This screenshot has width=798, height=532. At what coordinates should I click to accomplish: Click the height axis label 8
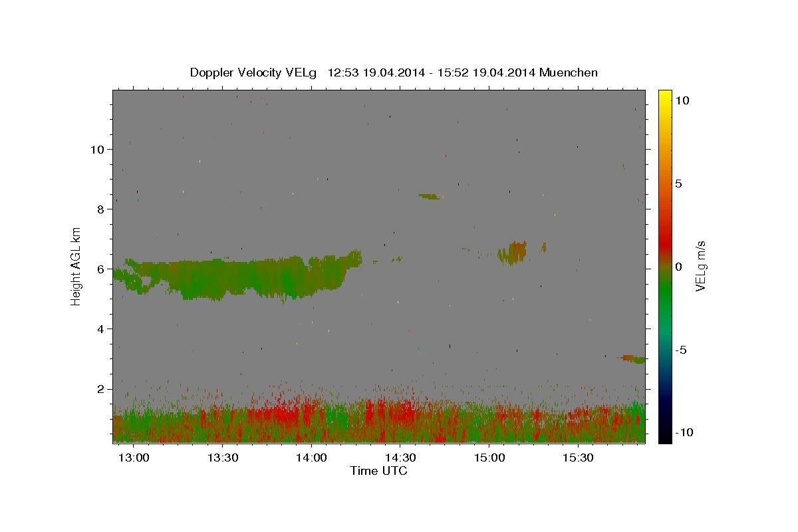coord(102,209)
